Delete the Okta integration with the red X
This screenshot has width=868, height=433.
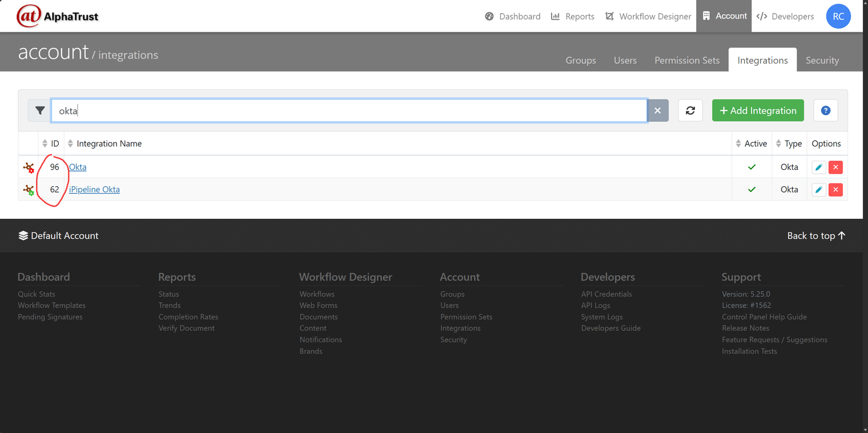pos(835,167)
